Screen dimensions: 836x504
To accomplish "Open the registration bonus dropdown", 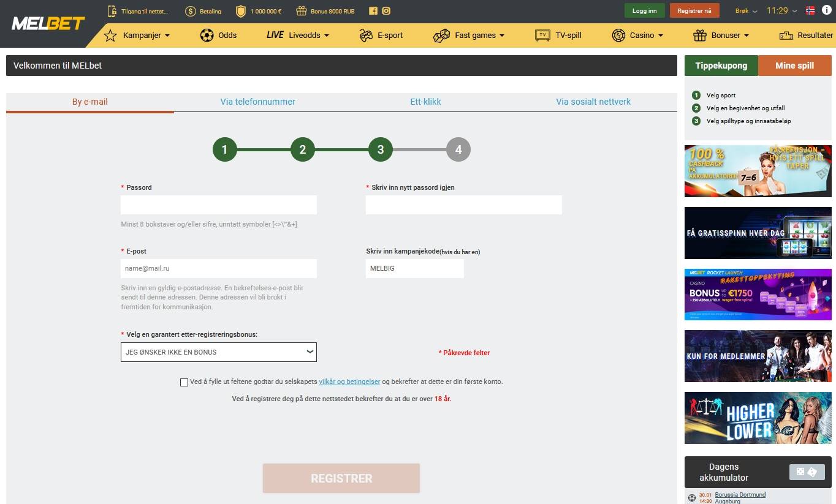I will [219, 352].
